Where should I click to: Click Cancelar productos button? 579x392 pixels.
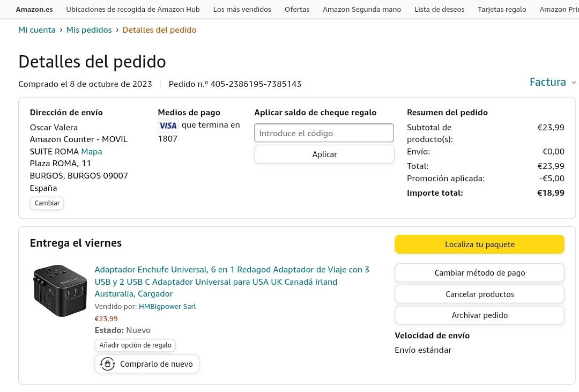[479, 294]
